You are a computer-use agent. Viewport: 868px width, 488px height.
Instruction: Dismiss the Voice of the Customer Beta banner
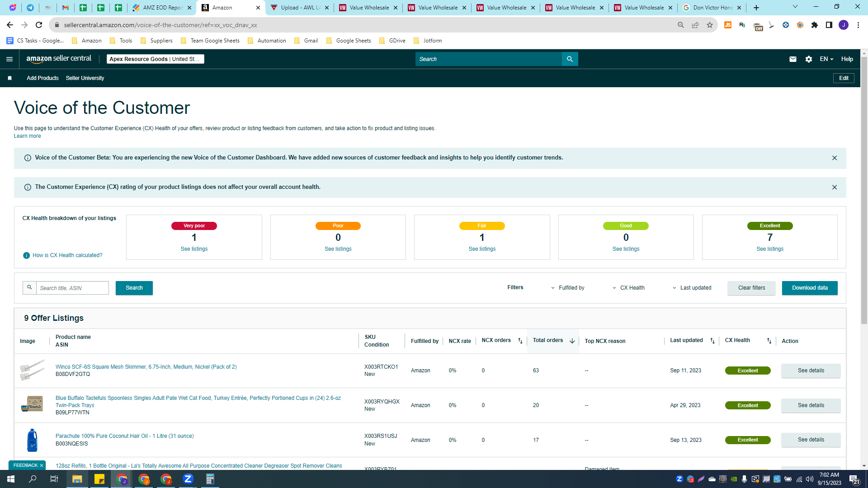[835, 158]
